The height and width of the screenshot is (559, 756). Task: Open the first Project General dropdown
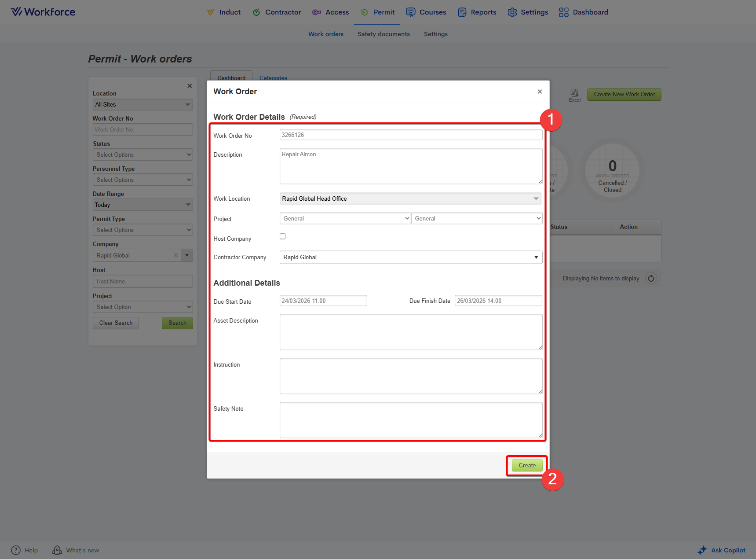345,218
